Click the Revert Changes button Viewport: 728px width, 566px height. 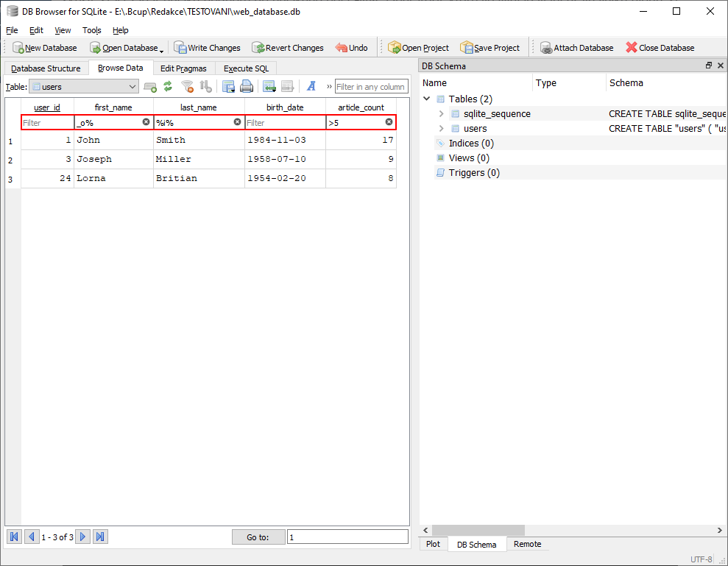point(287,47)
